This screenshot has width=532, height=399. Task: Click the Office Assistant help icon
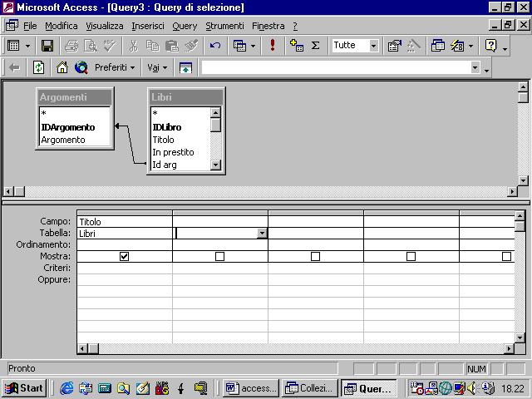tap(491, 46)
